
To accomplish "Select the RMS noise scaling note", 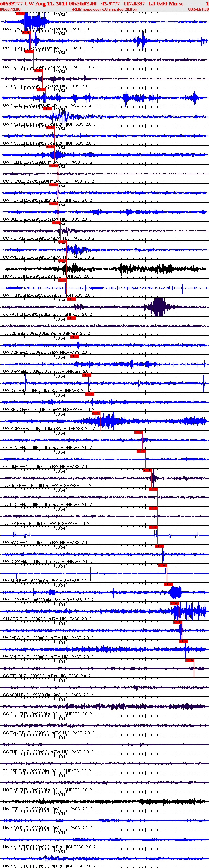I will pyautogui.click(x=104, y=10).
